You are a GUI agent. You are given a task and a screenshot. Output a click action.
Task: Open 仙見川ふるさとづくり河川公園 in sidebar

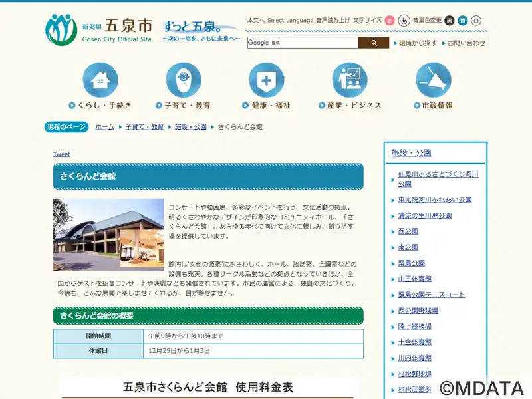coord(438,179)
